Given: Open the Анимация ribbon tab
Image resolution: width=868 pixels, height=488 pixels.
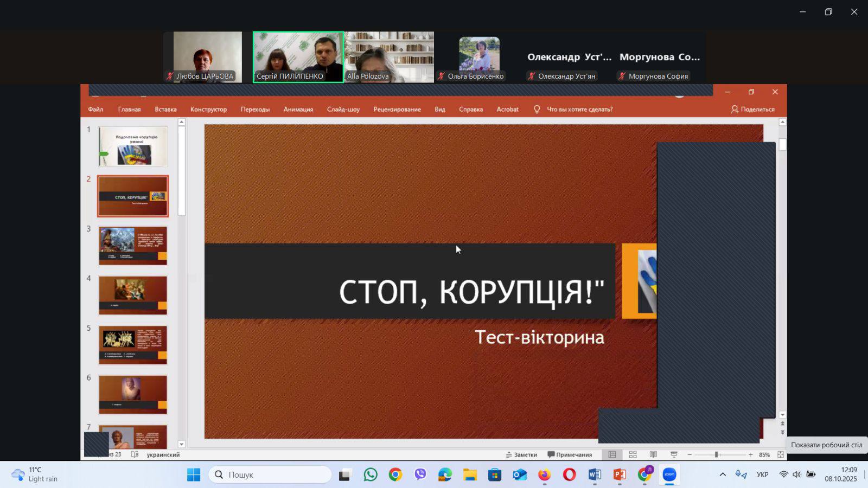Looking at the screenshot, I should point(298,109).
